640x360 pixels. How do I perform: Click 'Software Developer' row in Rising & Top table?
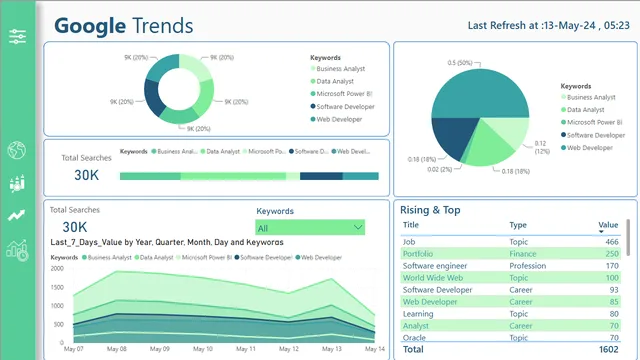(510, 290)
